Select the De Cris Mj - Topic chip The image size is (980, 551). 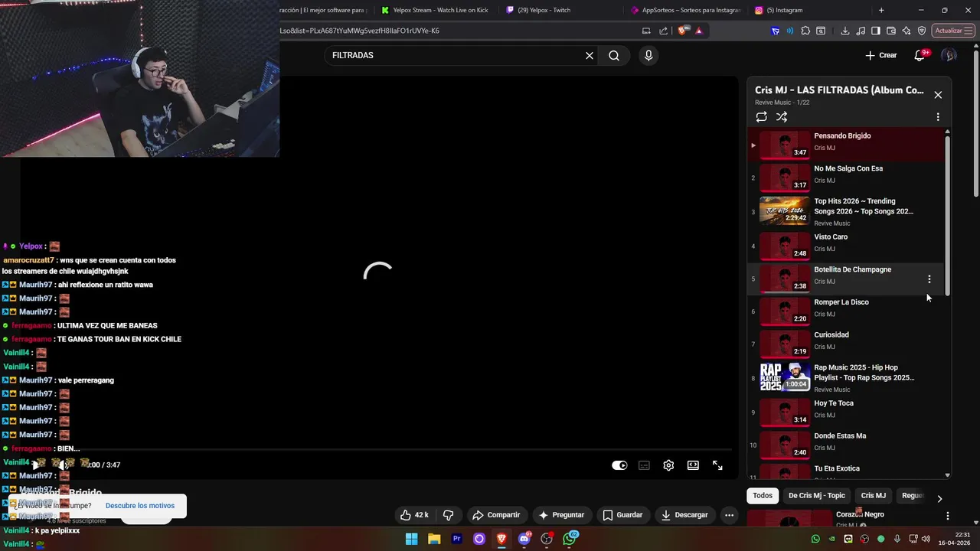pos(816,495)
